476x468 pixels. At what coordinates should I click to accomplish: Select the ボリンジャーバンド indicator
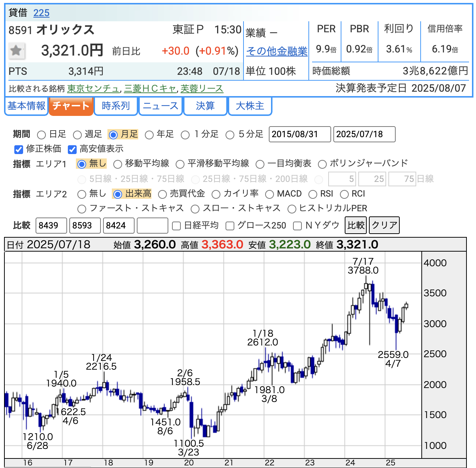(x=322, y=164)
